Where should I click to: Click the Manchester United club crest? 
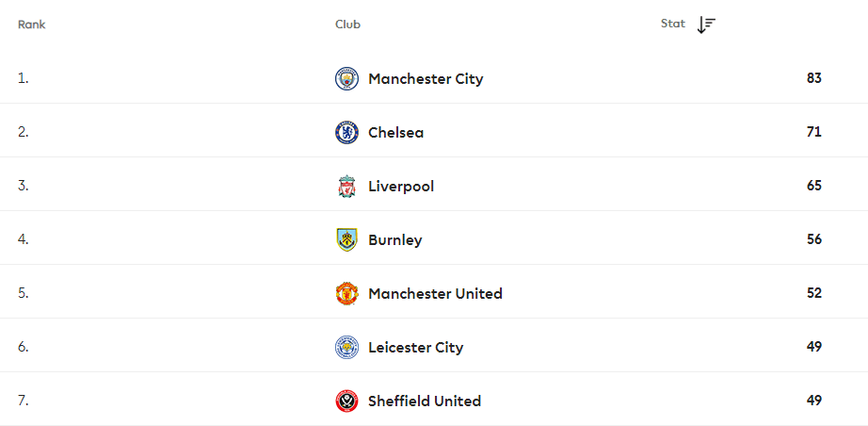tap(346, 294)
